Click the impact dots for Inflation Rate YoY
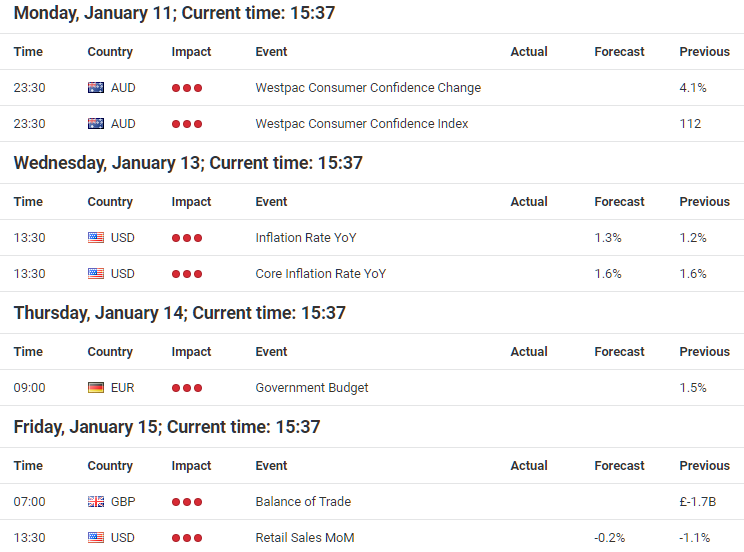The width and height of the screenshot is (744, 552). point(187,238)
